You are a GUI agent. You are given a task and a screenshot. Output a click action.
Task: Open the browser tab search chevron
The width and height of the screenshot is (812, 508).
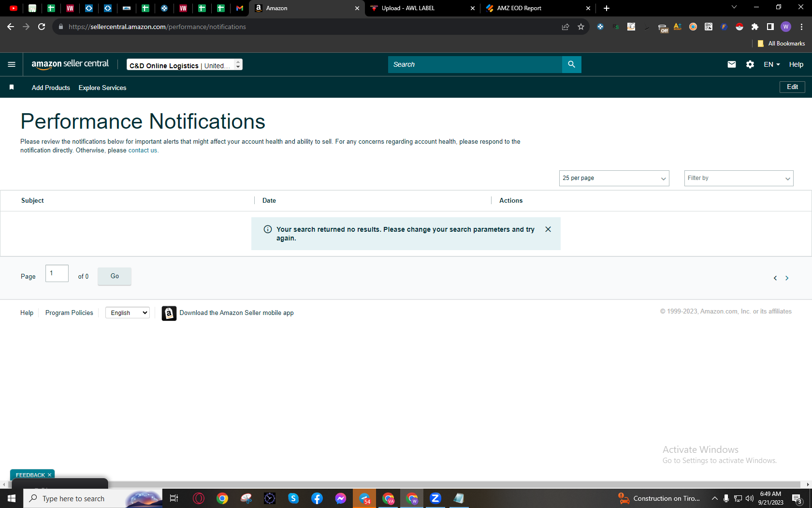[734, 7]
